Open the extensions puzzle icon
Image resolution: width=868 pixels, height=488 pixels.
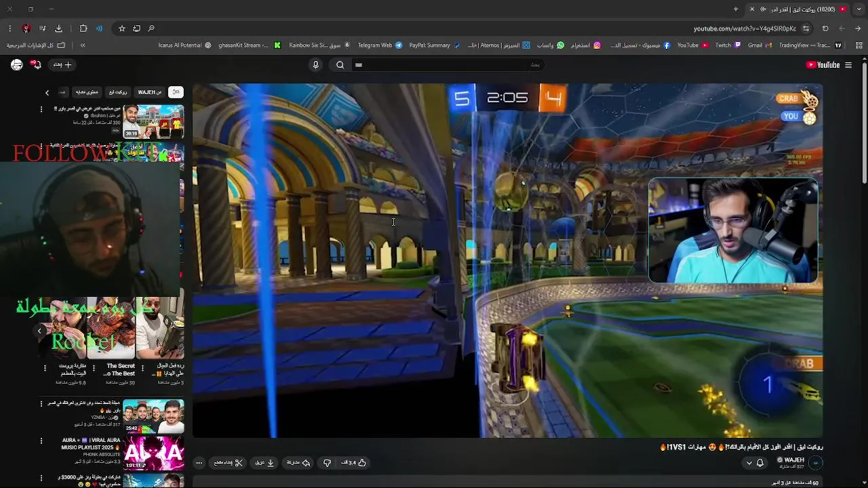tap(83, 28)
